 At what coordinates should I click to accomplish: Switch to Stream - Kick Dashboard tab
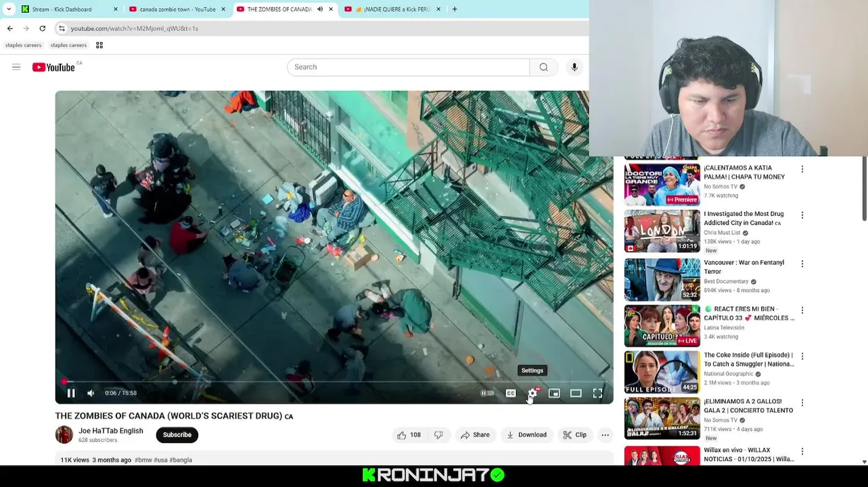(x=70, y=9)
